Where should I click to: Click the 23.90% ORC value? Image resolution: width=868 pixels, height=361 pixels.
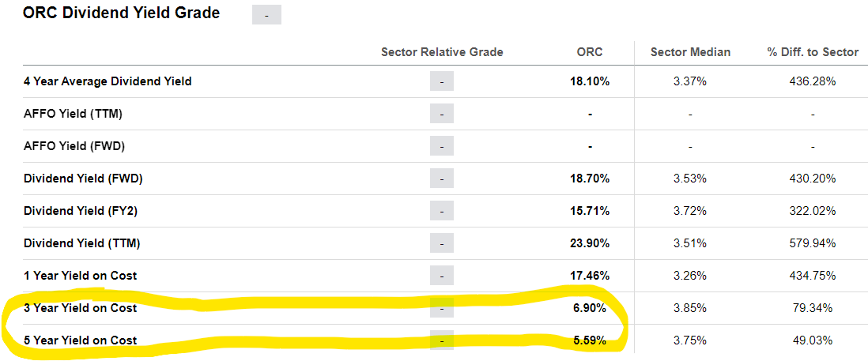click(590, 243)
